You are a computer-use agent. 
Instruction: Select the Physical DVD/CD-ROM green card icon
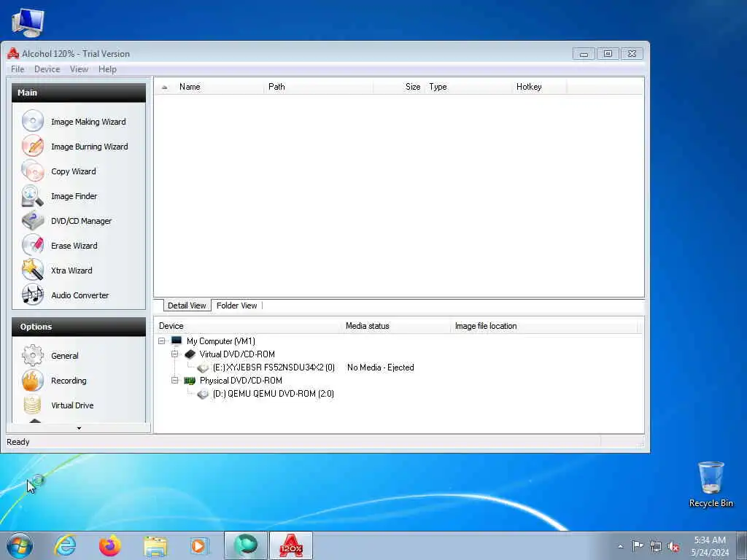(190, 381)
